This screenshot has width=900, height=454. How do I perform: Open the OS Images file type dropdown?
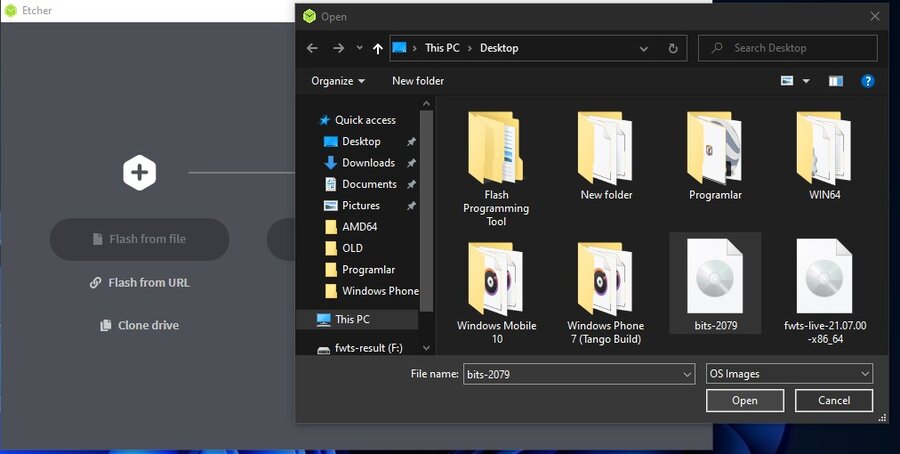[789, 374]
